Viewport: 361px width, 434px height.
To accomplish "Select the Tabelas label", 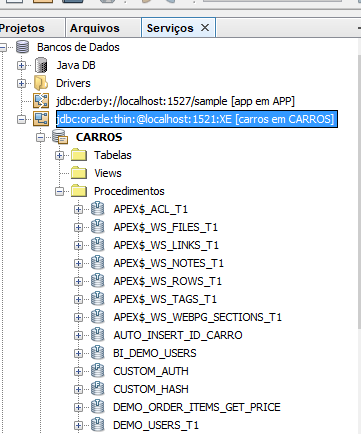I will [x=113, y=155].
